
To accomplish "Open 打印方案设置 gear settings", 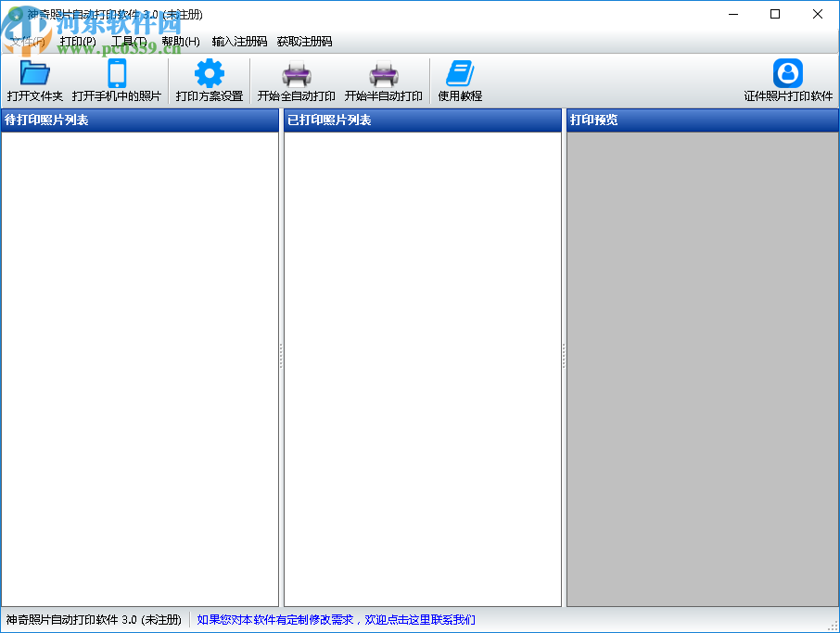I will [x=210, y=81].
